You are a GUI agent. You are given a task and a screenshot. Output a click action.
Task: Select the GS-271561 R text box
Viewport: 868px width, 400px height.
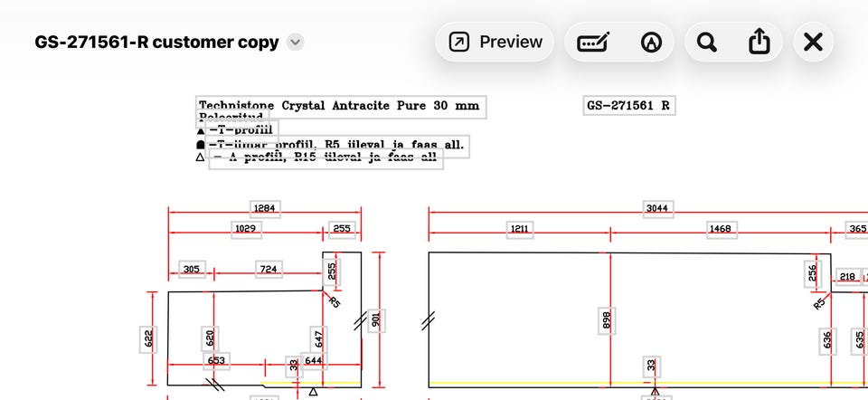click(x=629, y=105)
